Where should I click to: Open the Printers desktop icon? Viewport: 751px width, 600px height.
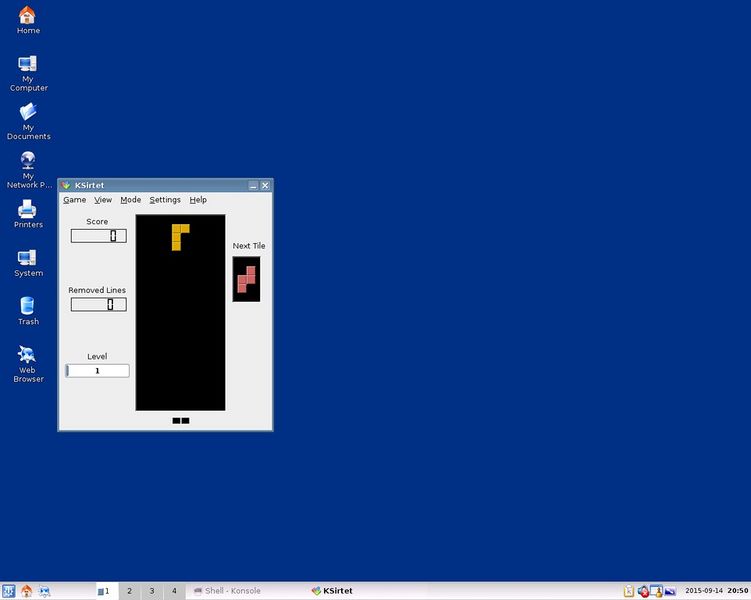pos(28,214)
